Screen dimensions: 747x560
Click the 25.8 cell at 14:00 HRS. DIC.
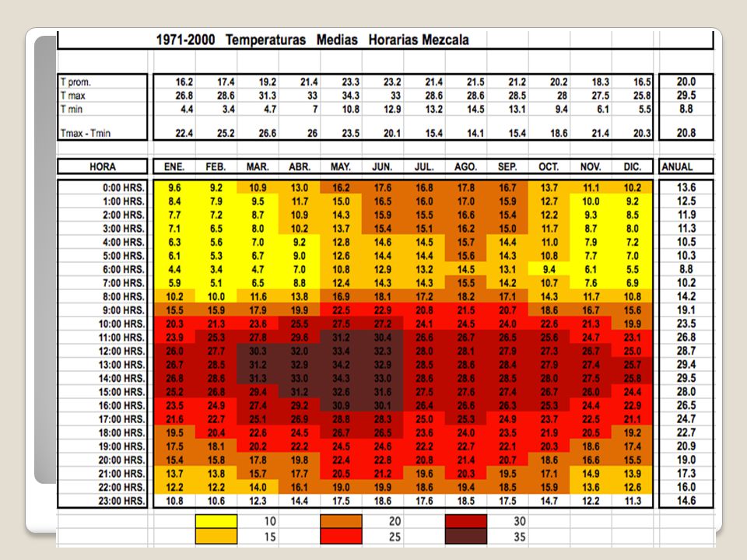(x=632, y=378)
